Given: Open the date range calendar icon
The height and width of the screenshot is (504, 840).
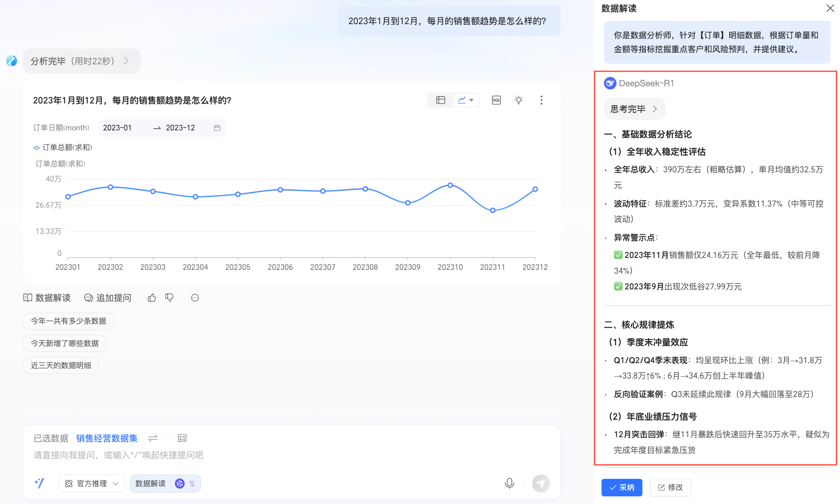Looking at the screenshot, I should tap(217, 128).
